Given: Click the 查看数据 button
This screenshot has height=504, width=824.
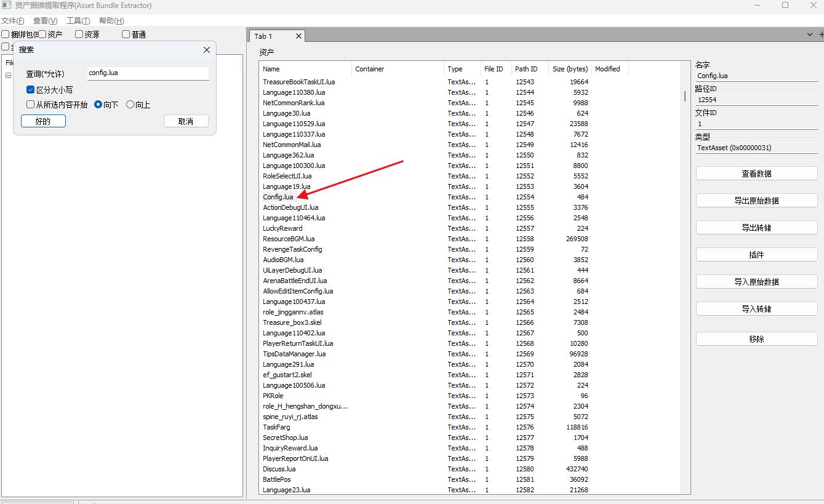Looking at the screenshot, I should (x=756, y=174).
